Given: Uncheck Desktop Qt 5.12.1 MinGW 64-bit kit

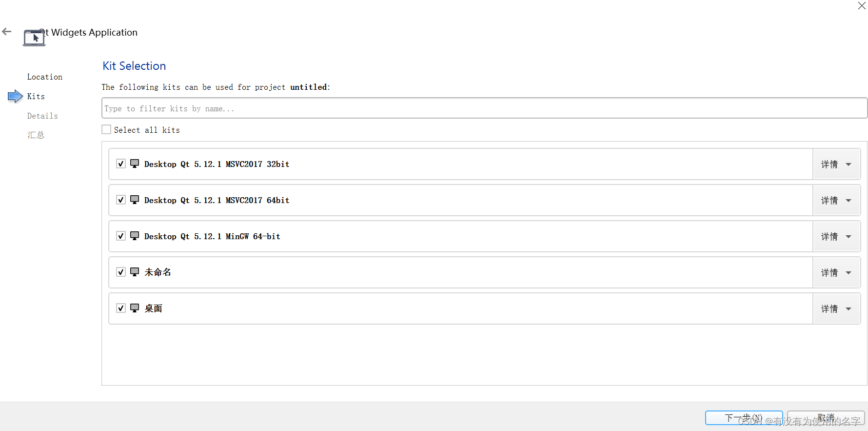Looking at the screenshot, I should coord(121,236).
